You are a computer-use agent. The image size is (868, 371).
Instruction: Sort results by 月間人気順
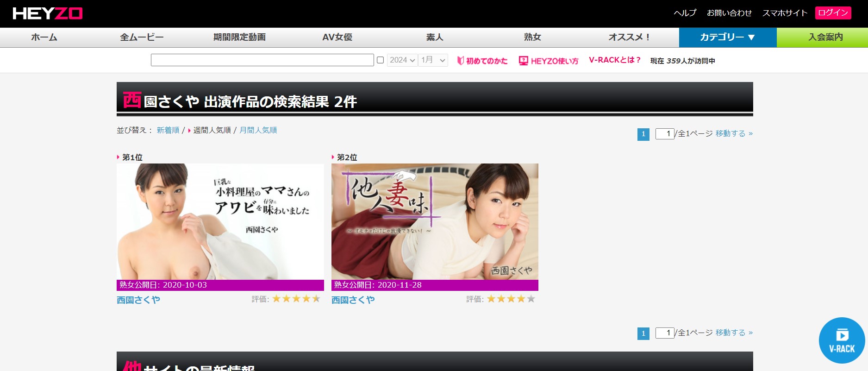258,130
